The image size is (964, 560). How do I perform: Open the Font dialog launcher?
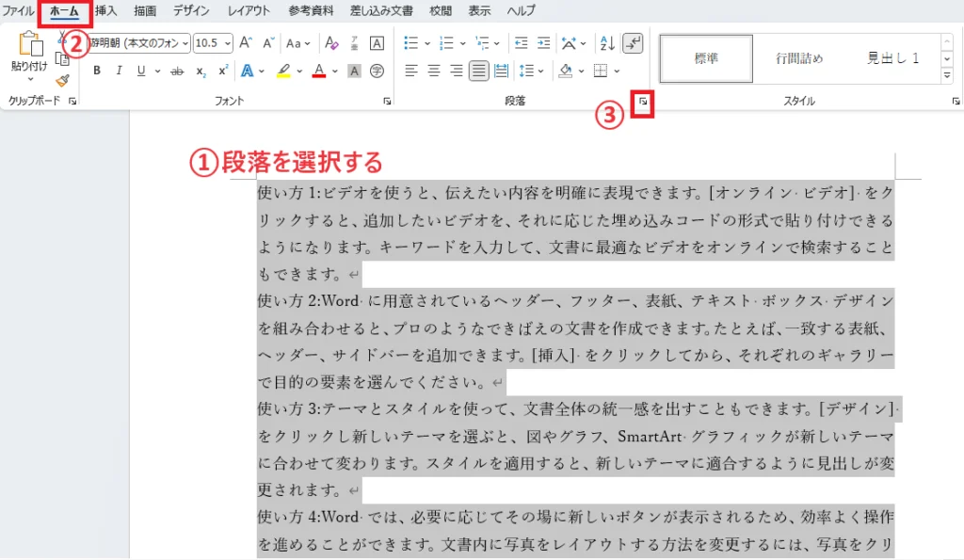tap(387, 102)
